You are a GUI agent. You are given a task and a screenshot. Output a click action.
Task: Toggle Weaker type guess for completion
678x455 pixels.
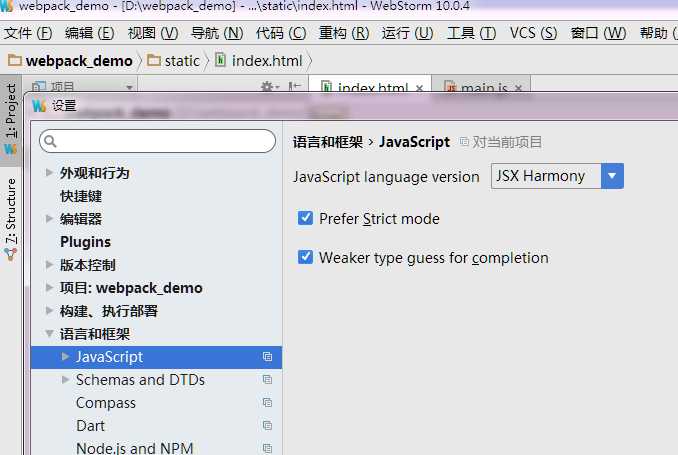(305, 257)
